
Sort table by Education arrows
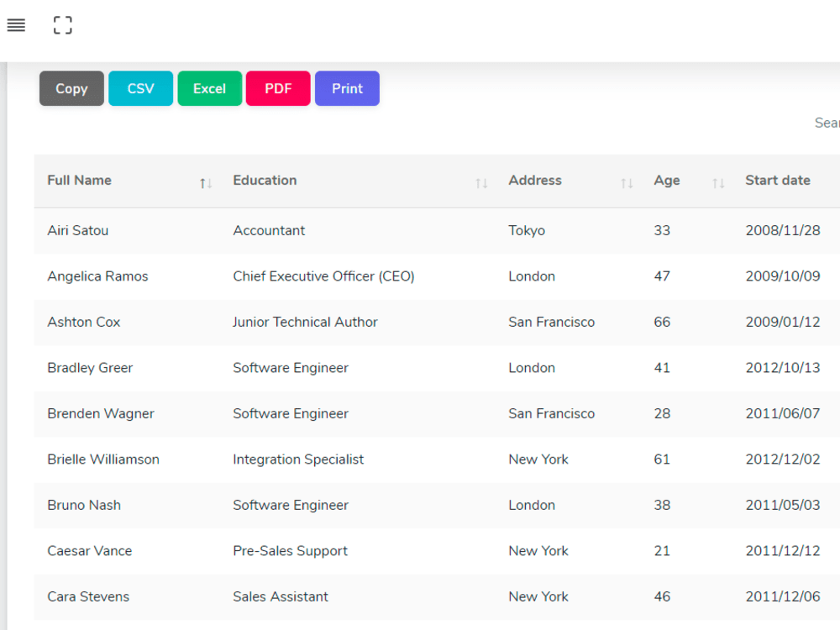click(481, 184)
